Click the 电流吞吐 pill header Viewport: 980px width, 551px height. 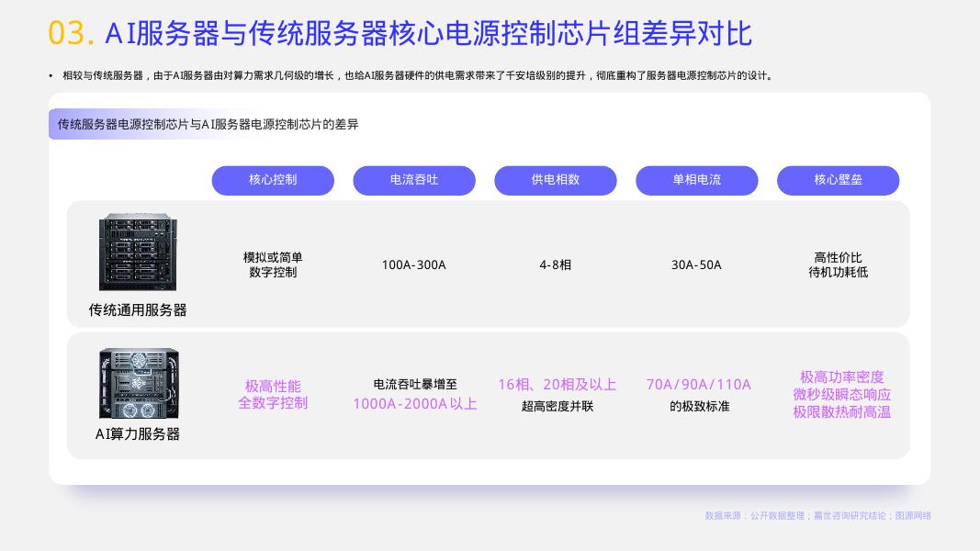(413, 180)
